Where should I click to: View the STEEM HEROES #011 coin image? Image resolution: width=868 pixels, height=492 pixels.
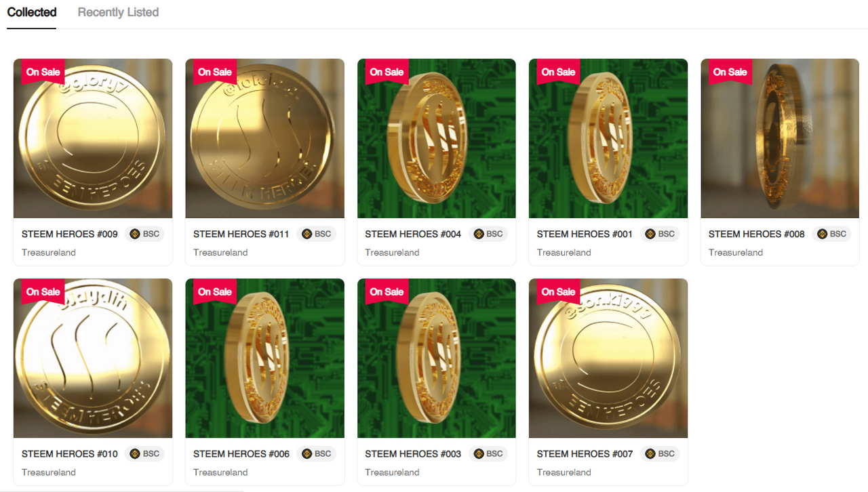click(x=264, y=138)
